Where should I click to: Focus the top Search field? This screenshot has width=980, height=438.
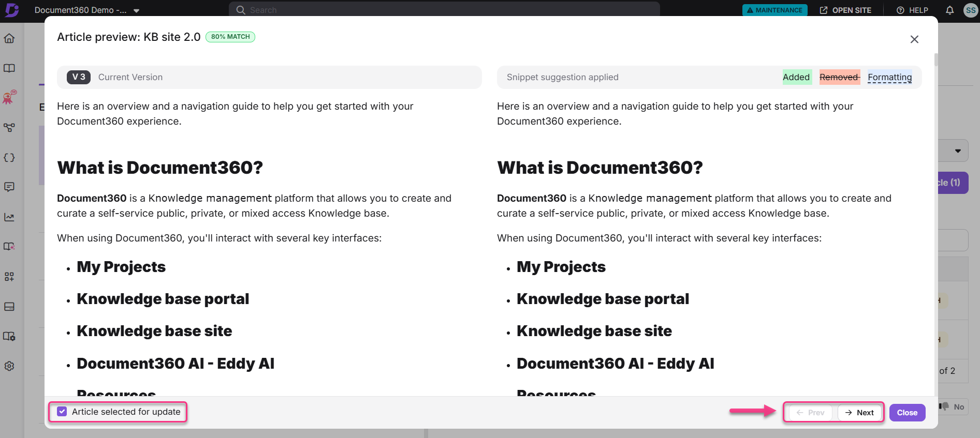click(444, 10)
